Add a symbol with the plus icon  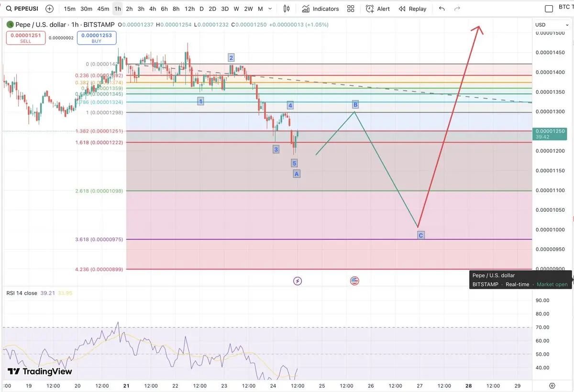tap(49, 9)
